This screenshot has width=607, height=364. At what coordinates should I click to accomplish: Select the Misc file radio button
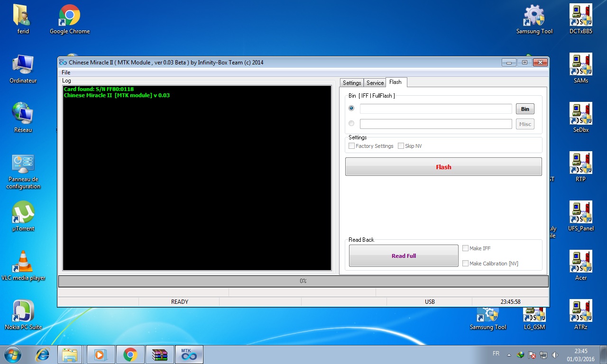point(351,123)
